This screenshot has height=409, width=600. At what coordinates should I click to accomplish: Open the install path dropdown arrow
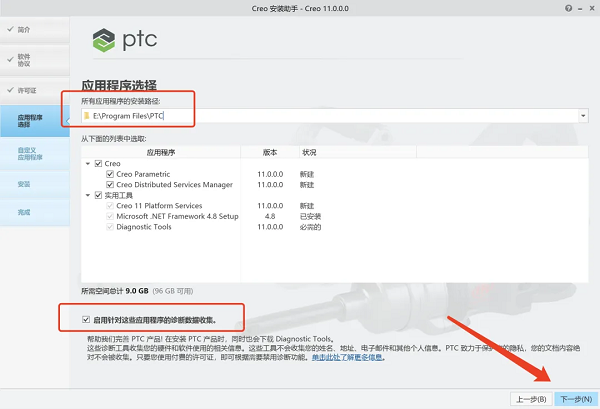[583, 116]
